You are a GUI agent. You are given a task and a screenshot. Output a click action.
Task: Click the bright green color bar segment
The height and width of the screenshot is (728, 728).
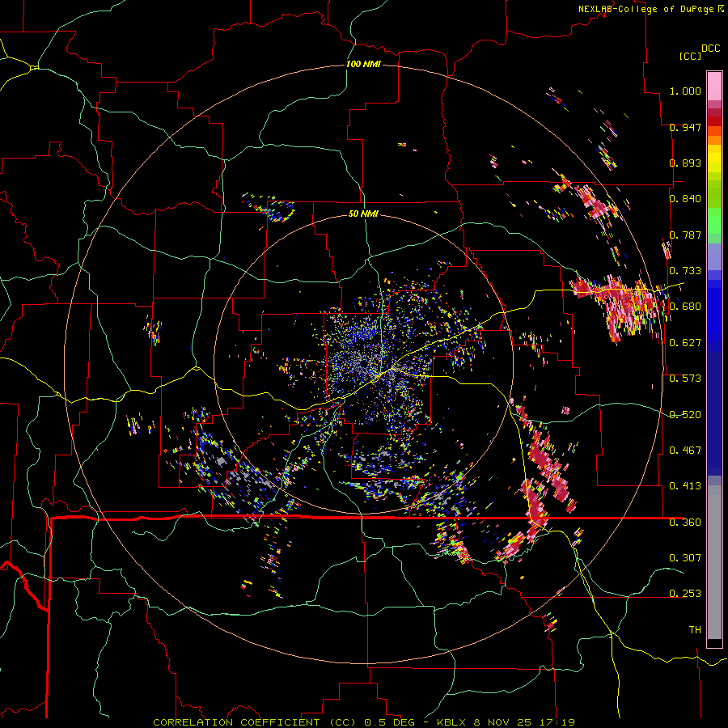click(714, 221)
